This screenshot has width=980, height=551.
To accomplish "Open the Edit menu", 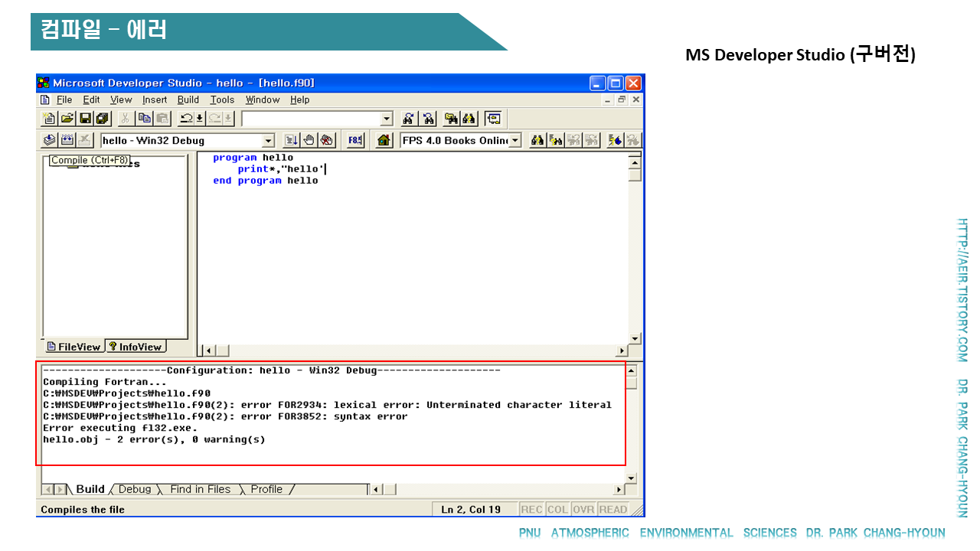I will [92, 99].
